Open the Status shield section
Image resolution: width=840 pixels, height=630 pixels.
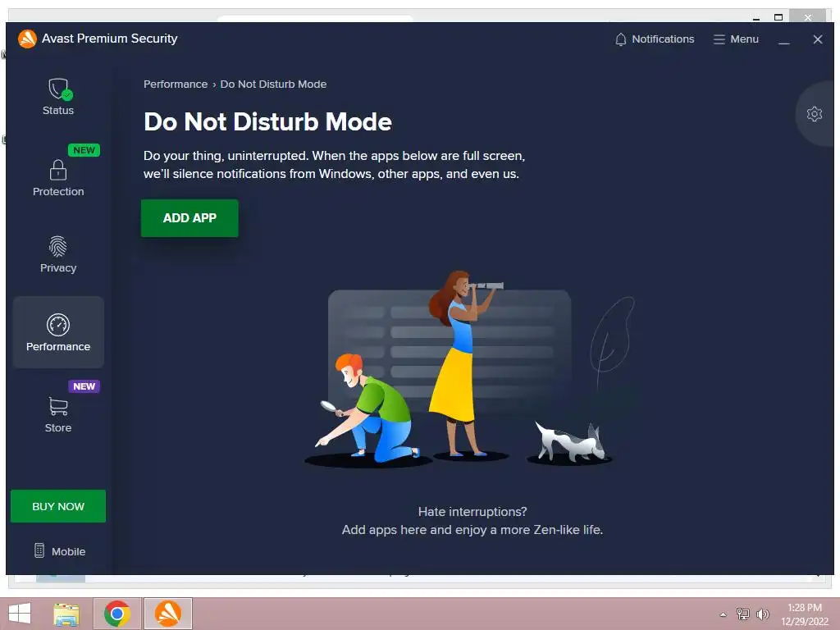coord(58,97)
